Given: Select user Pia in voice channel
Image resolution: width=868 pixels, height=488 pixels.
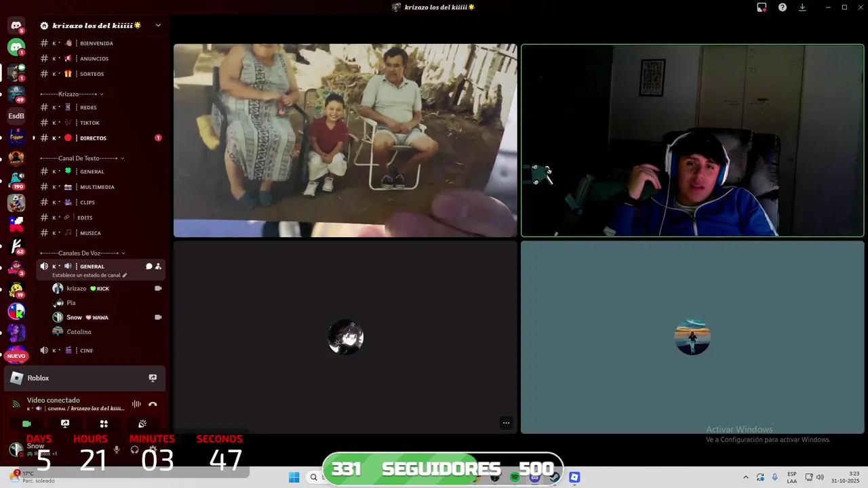Looking at the screenshot, I should [x=107, y=303].
